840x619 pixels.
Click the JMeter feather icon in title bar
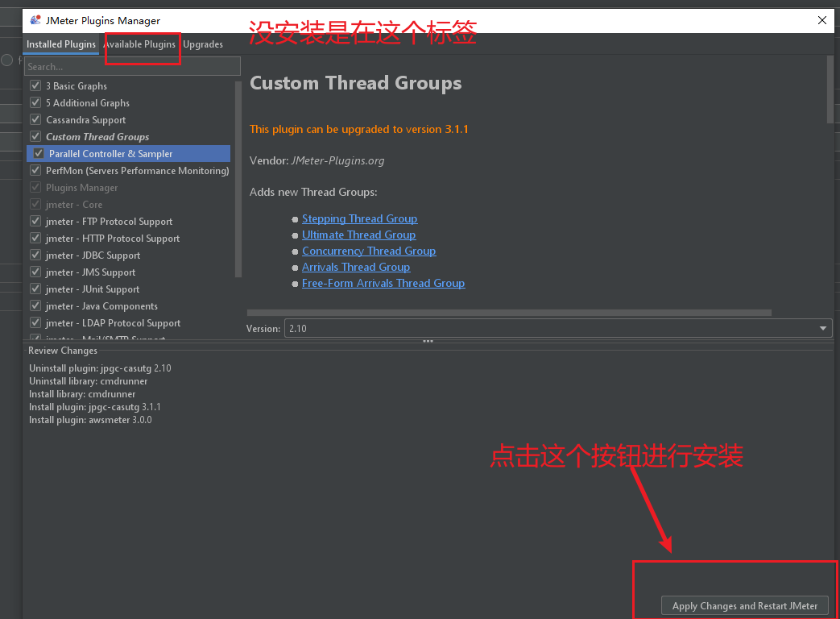(x=35, y=20)
